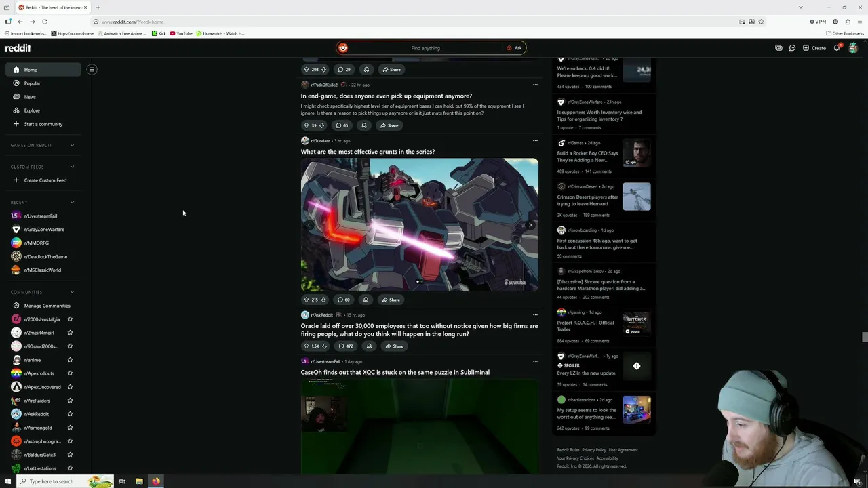Open the Reddit advertise icon in header
Image resolution: width=868 pixels, height=488 pixels.
778,48
